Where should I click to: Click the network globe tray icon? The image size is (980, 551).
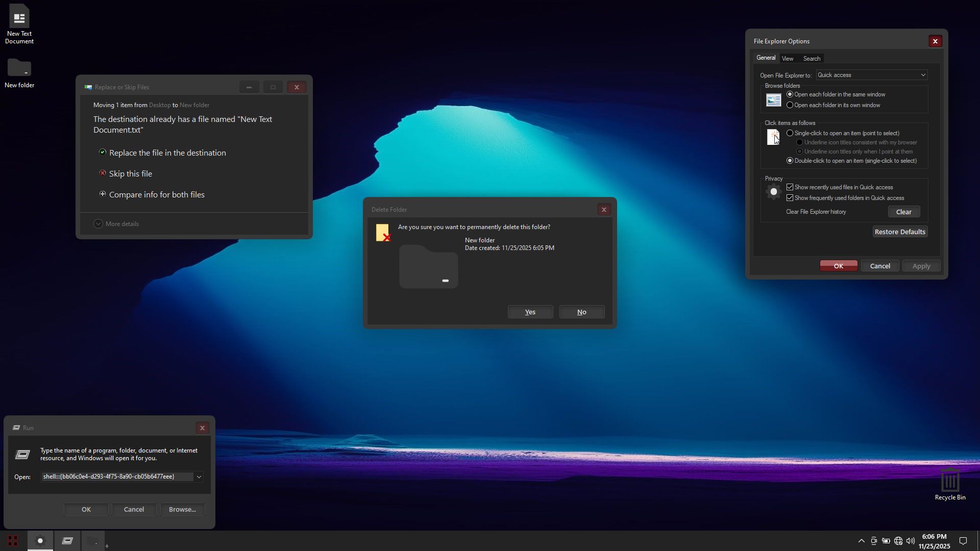[x=898, y=541]
